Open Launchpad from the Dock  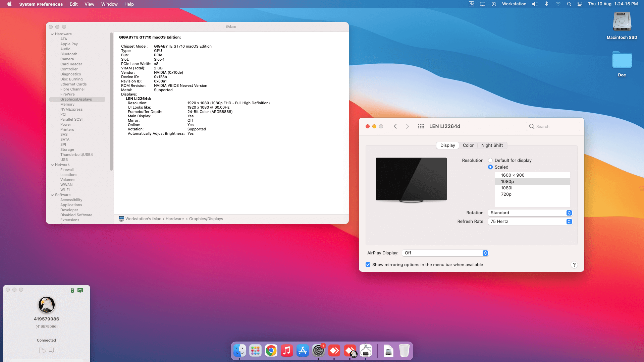pyautogui.click(x=255, y=351)
